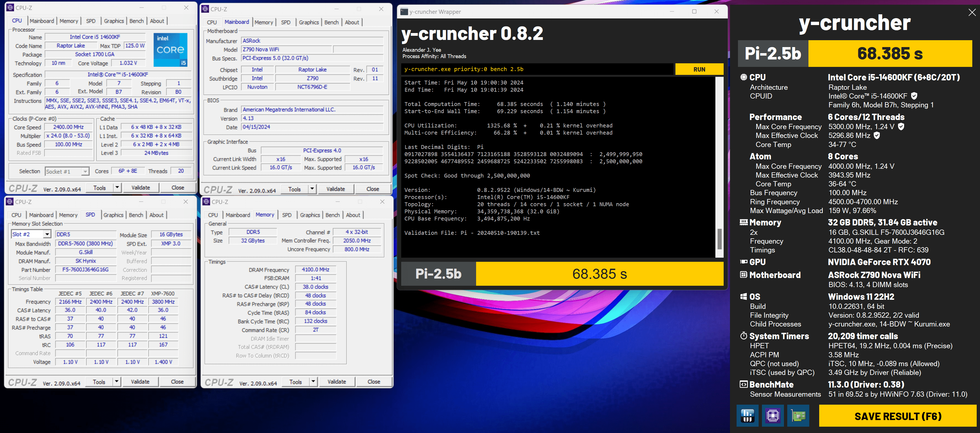Click the XMP-7600 column header in timings table
This screenshot has width=980, height=433.
[163, 293]
